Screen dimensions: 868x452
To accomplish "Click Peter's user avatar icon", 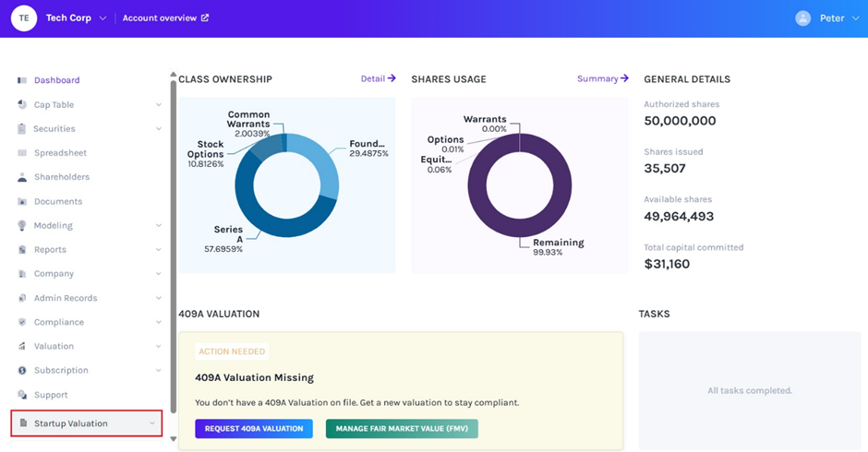I will 802,18.
